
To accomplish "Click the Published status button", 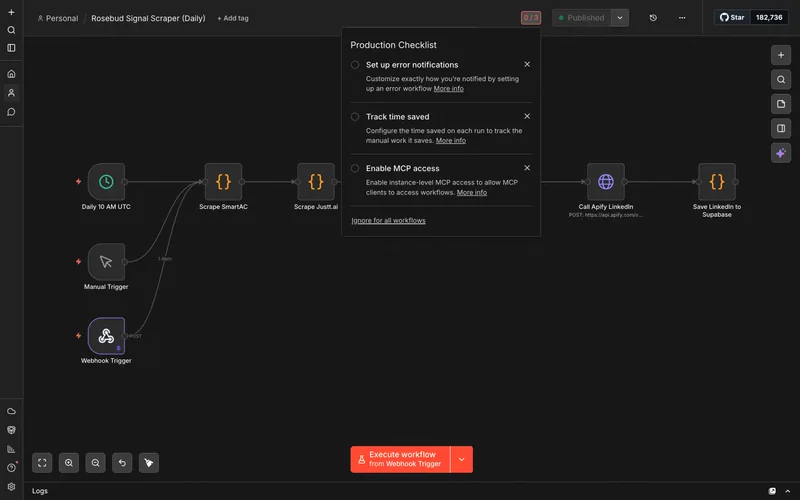I will pyautogui.click(x=582, y=18).
